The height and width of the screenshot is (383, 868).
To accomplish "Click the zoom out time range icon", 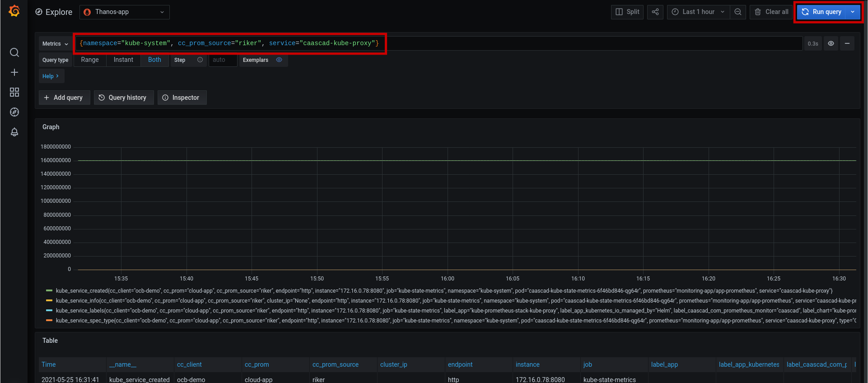I will click(737, 12).
